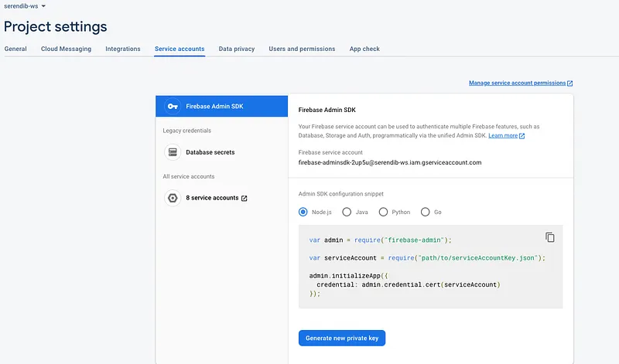
Task: Select Firebase Admin SDK in the sidebar
Action: point(221,106)
